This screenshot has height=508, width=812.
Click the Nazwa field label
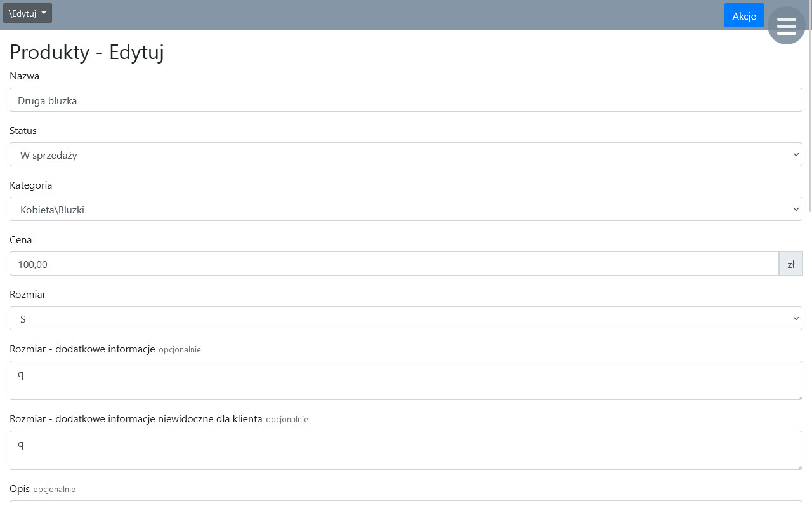[x=24, y=76]
